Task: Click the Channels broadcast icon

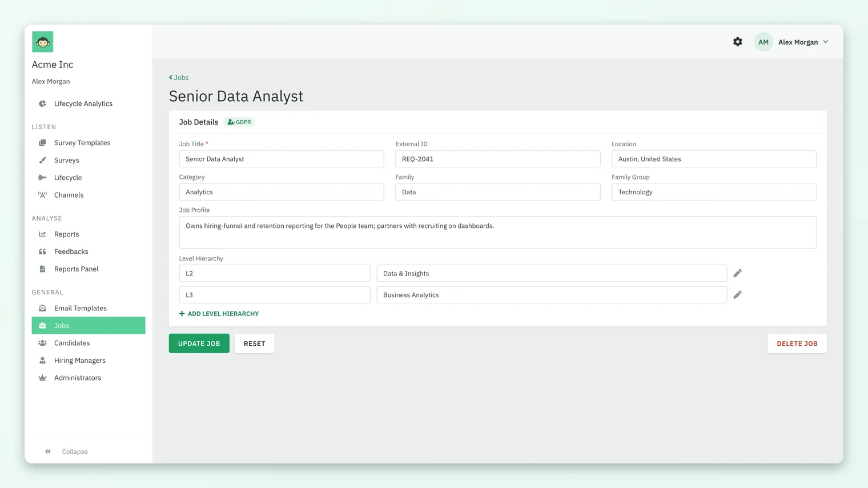Action: tap(42, 195)
